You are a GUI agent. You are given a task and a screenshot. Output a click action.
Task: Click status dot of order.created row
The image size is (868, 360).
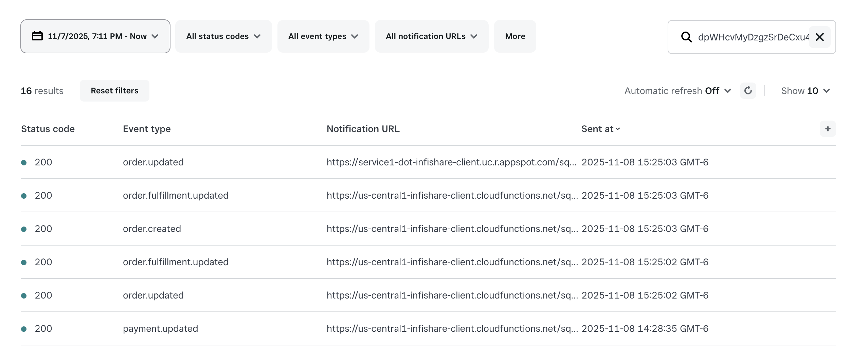pyautogui.click(x=24, y=229)
